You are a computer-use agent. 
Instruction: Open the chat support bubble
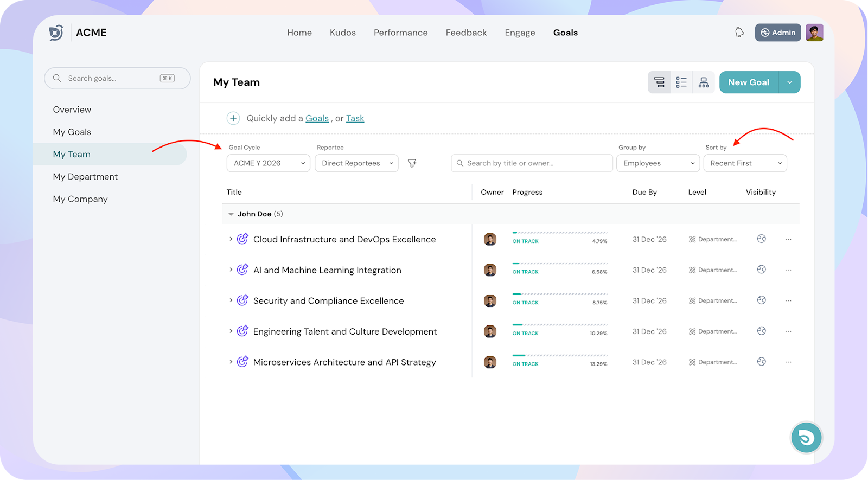pos(806,437)
